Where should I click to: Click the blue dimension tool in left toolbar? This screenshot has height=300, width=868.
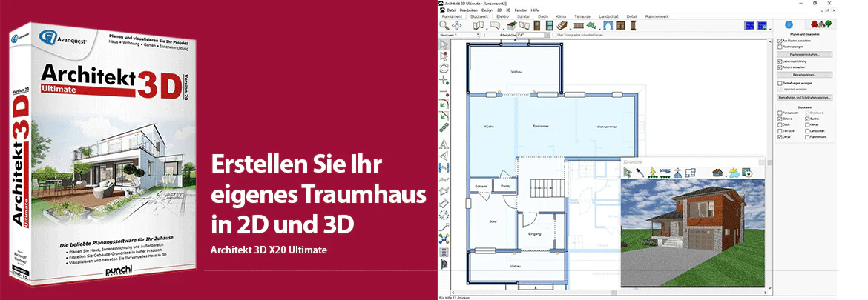pyautogui.click(x=444, y=167)
